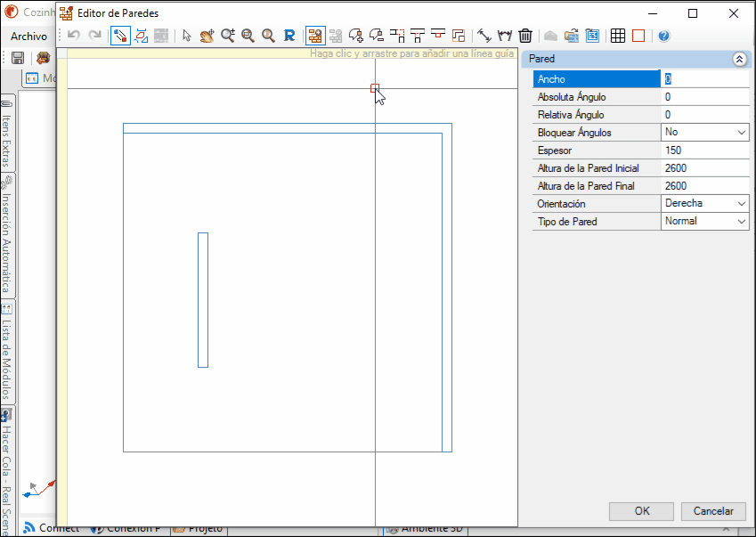Screen dimensions: 756x537
Task: Click the red snap point marker on guide line
Action: (x=375, y=88)
